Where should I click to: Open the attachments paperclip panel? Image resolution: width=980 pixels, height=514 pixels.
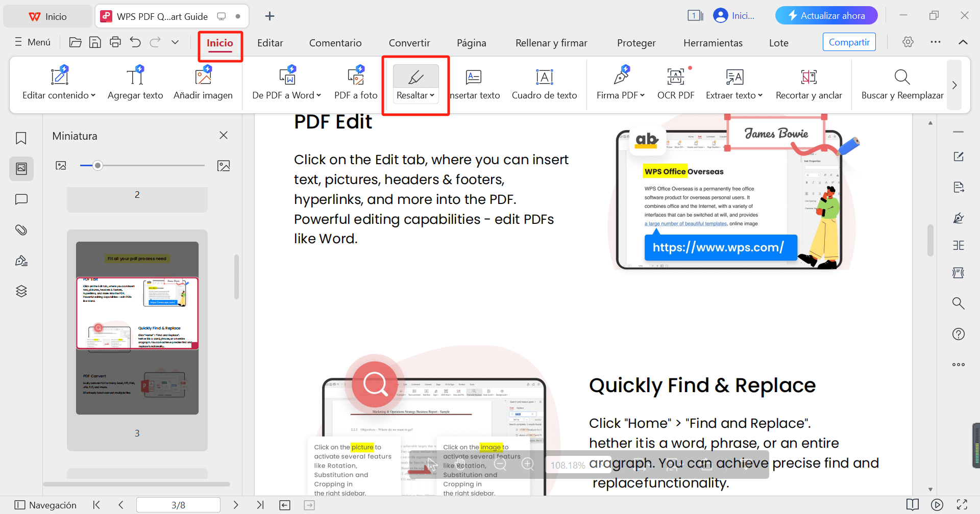(x=21, y=230)
